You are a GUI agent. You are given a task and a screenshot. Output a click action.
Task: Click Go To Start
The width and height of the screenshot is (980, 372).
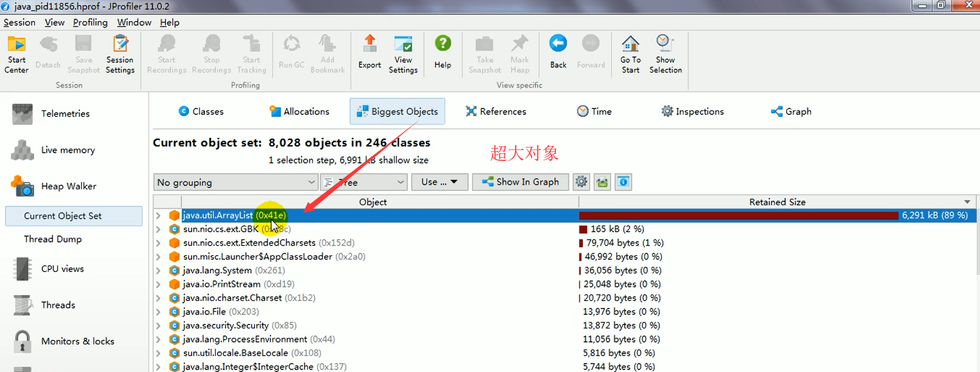630,55
